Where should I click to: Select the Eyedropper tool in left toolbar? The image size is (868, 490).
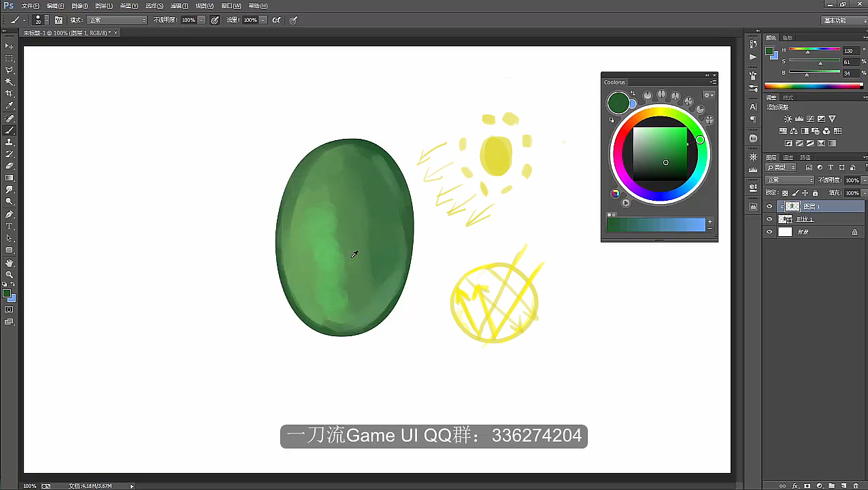tap(9, 105)
